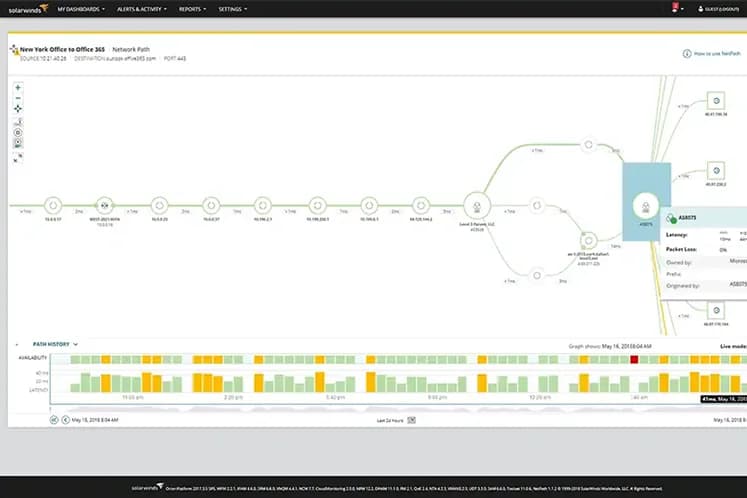
Task: Select the hop node on the lowest branch
Action: tap(537, 275)
